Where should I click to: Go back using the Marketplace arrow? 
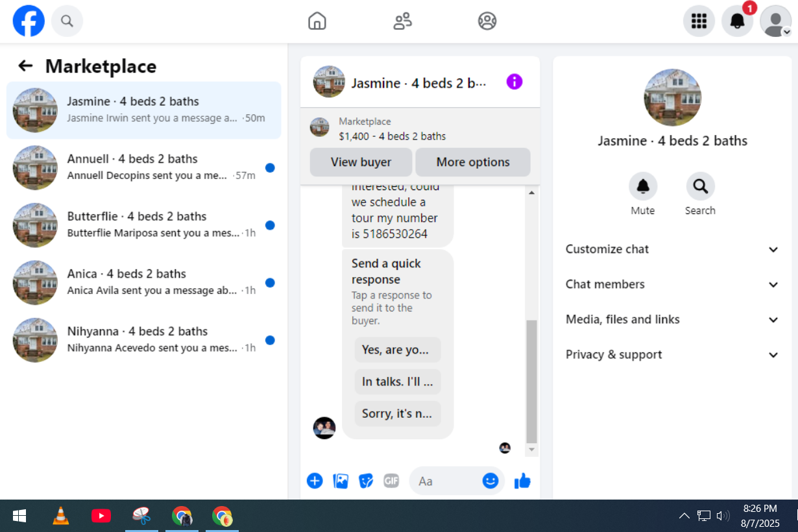coord(25,66)
